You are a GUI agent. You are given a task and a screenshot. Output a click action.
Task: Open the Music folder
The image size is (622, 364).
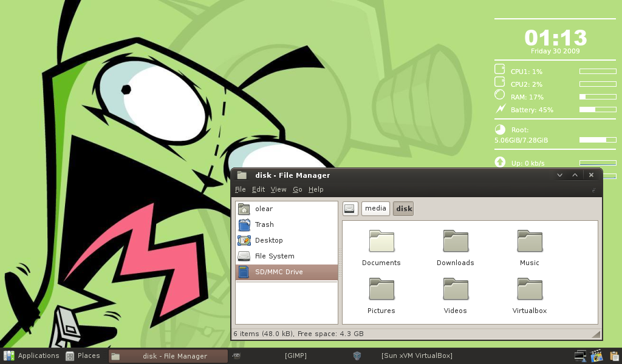click(530, 248)
